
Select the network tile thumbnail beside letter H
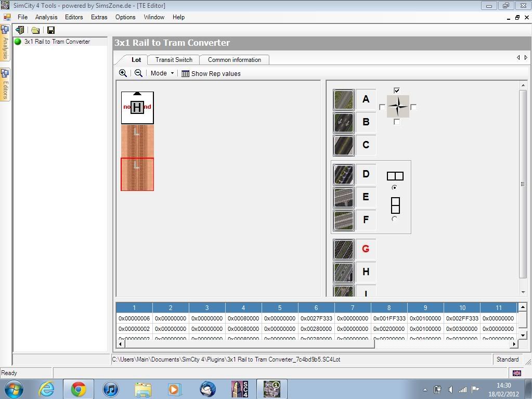344,273
